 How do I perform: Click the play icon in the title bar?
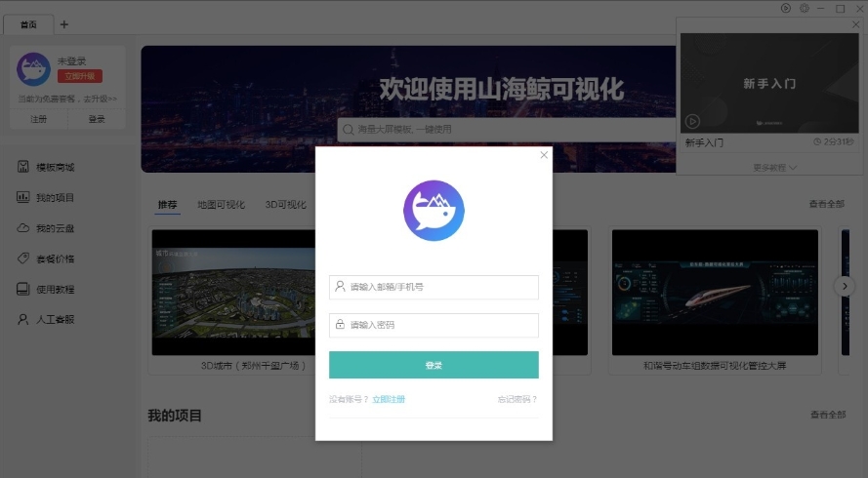[786, 8]
